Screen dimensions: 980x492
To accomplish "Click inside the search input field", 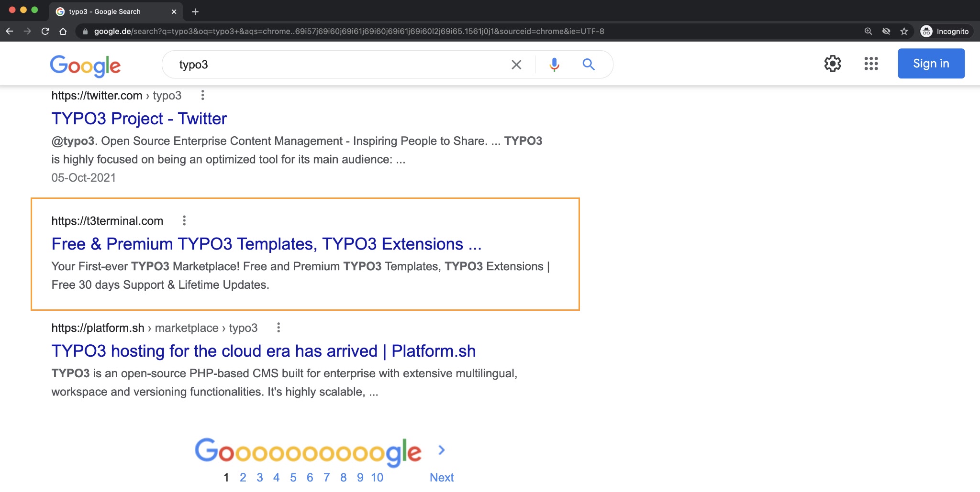I will click(335, 64).
